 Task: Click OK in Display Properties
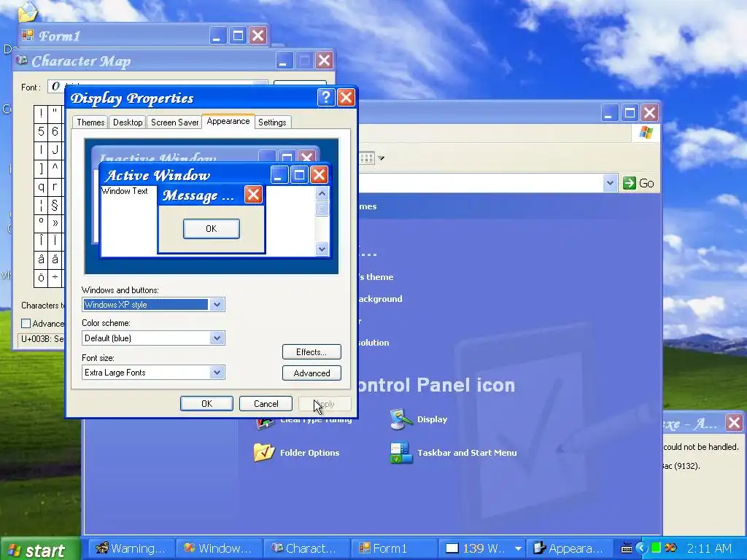click(x=206, y=404)
